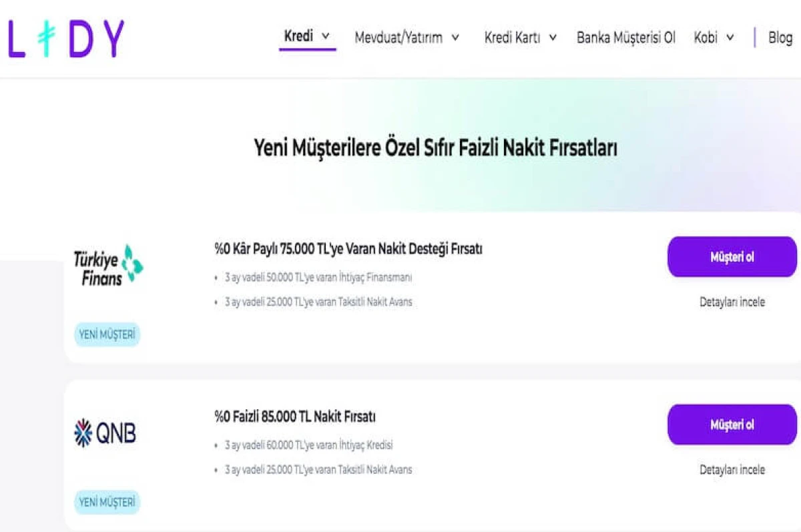Open Detayları incele under QNB offer
Image resolution: width=801 pixels, height=532 pixels.
(732, 470)
